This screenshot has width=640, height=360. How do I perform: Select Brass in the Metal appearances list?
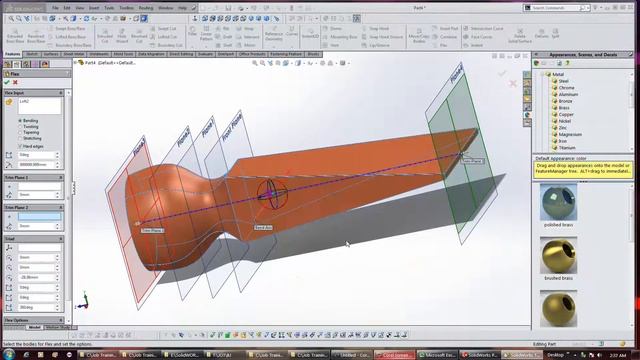(x=564, y=108)
